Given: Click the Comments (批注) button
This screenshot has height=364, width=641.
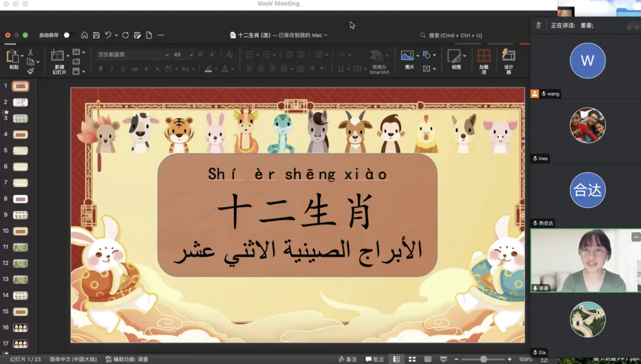Looking at the screenshot, I should tap(375, 359).
